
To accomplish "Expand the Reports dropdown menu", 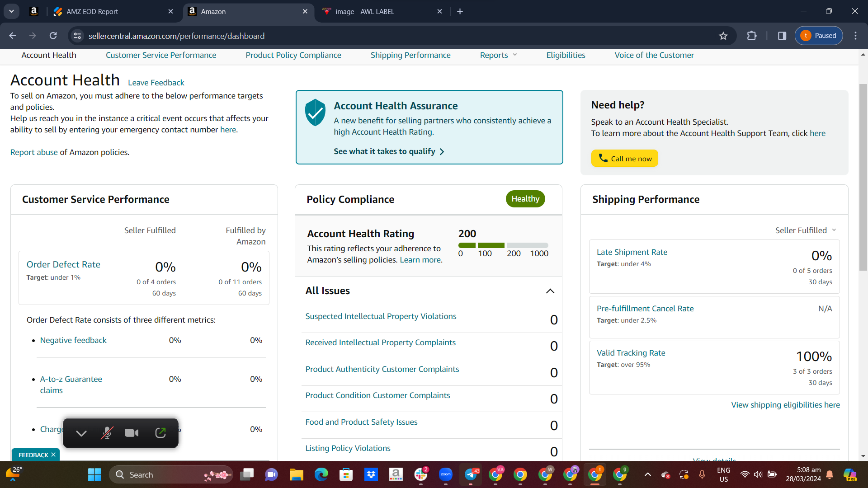I will (498, 55).
